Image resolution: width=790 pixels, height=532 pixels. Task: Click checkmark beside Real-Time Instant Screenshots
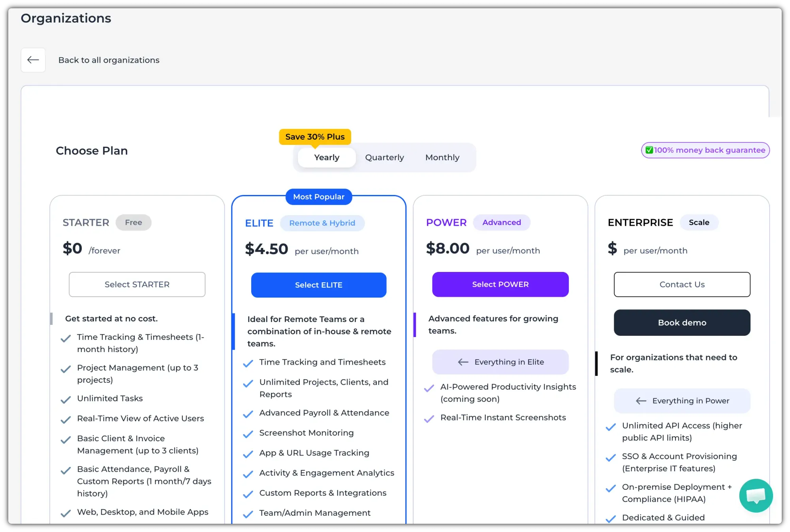coord(429,419)
